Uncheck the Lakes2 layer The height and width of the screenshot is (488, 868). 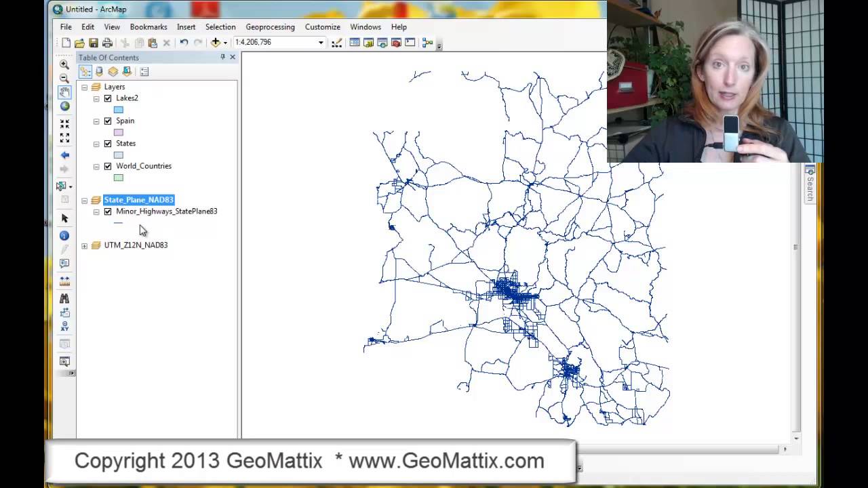107,98
